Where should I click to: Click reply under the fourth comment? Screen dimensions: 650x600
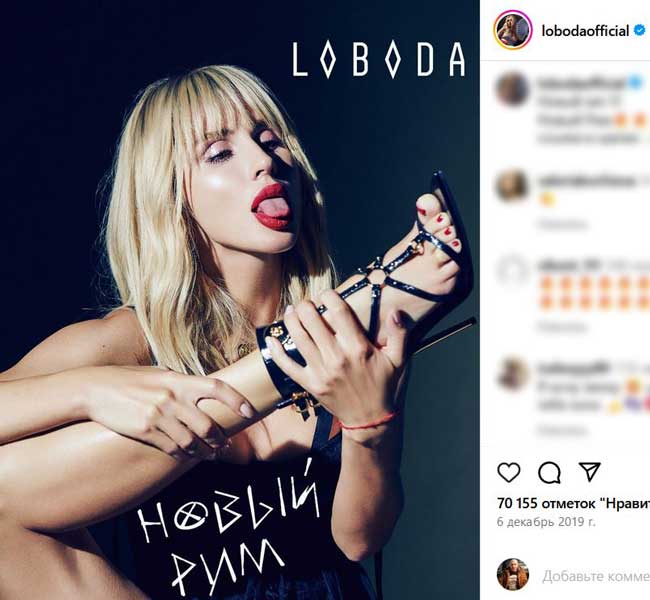pyautogui.click(x=562, y=430)
